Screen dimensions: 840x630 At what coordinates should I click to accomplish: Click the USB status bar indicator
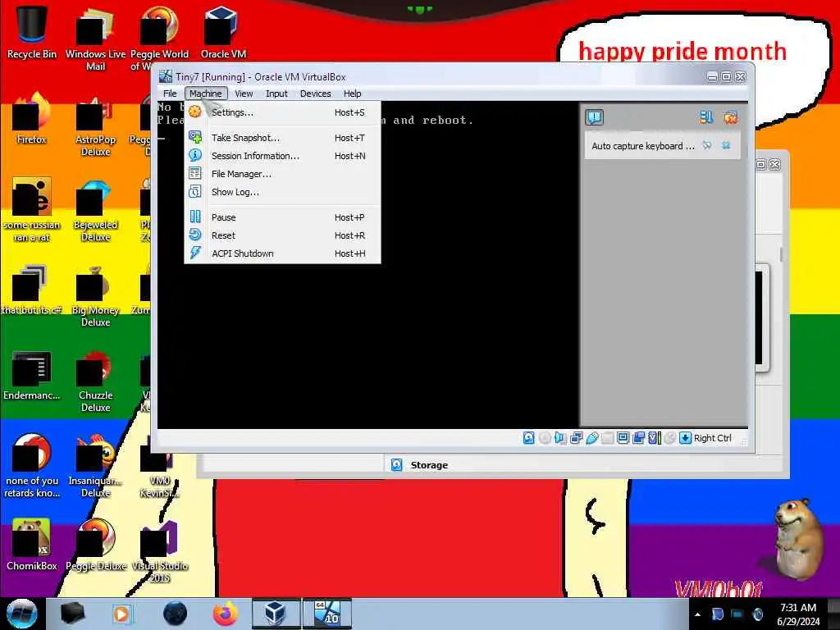point(592,438)
